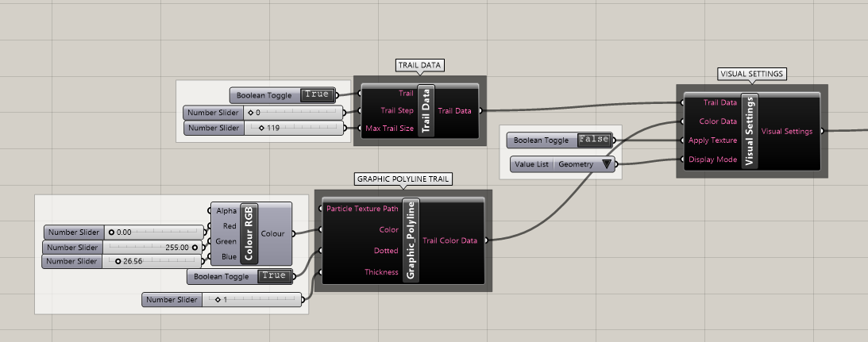Select the Colour RGB component name bar

click(x=249, y=233)
